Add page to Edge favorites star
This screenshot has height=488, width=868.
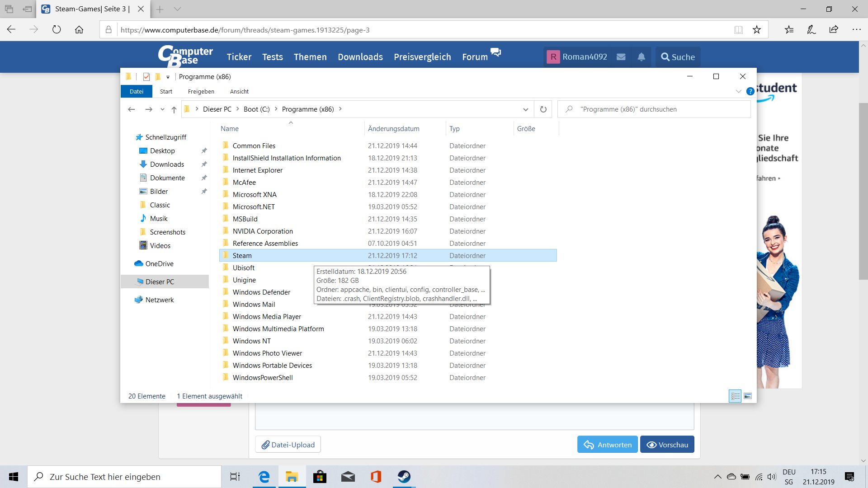(x=757, y=30)
